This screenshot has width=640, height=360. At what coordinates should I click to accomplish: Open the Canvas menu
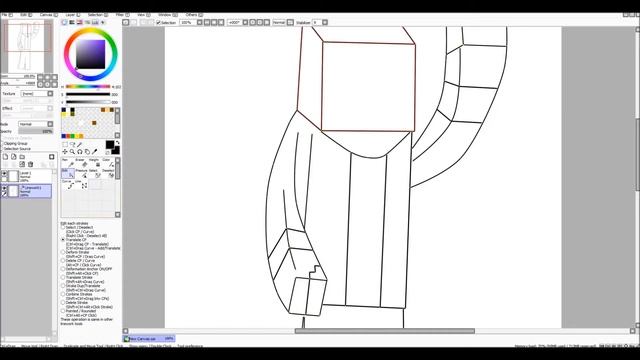(x=48, y=15)
